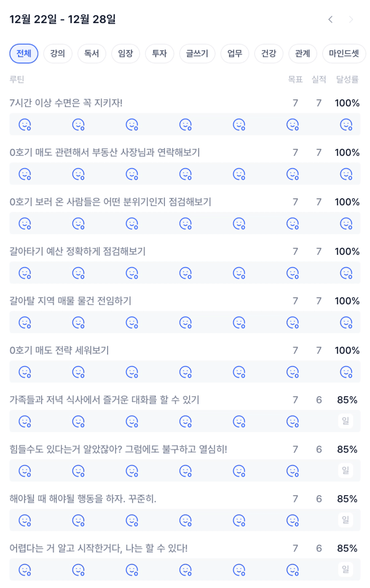The height and width of the screenshot is (588, 370).
Task: Check the 일 box for 어렵다는 거 알고 routine
Action: (346, 569)
